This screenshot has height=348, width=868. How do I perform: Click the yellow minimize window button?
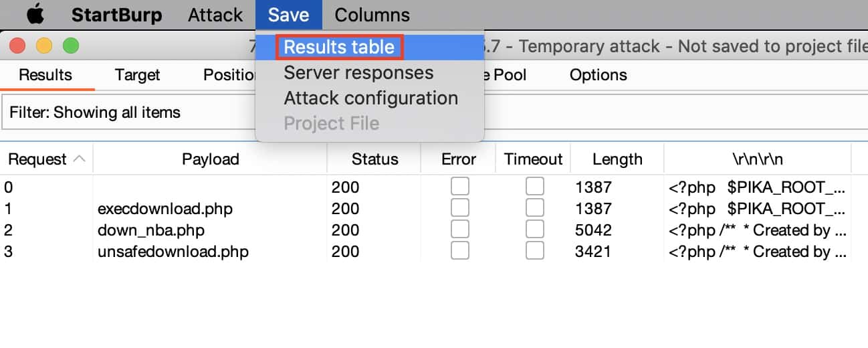click(43, 46)
